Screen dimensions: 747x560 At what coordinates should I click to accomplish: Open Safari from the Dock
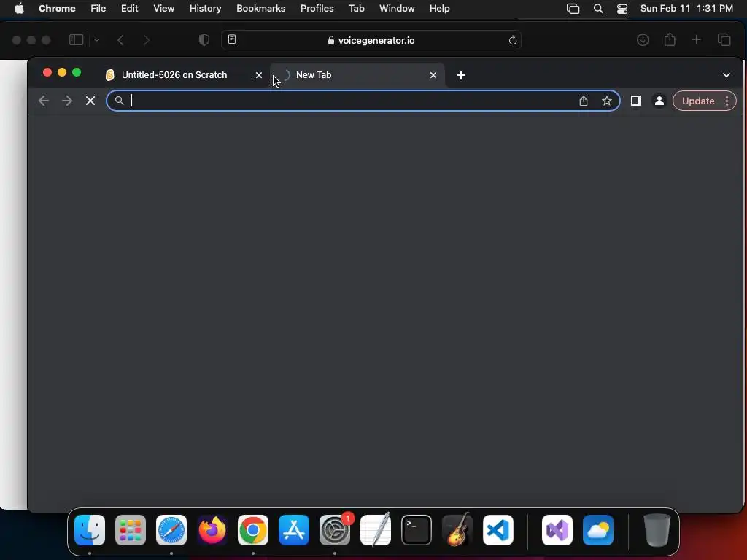pos(171,530)
